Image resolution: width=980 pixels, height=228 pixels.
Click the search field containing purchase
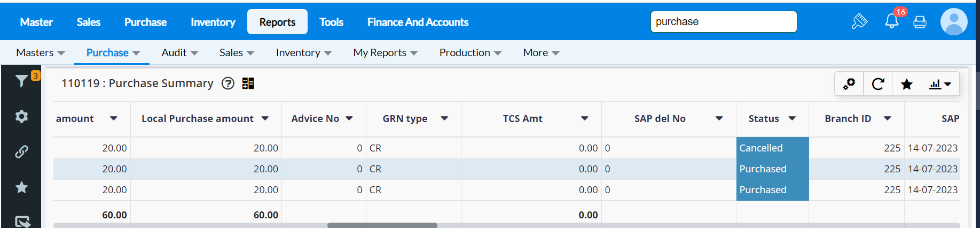723,22
